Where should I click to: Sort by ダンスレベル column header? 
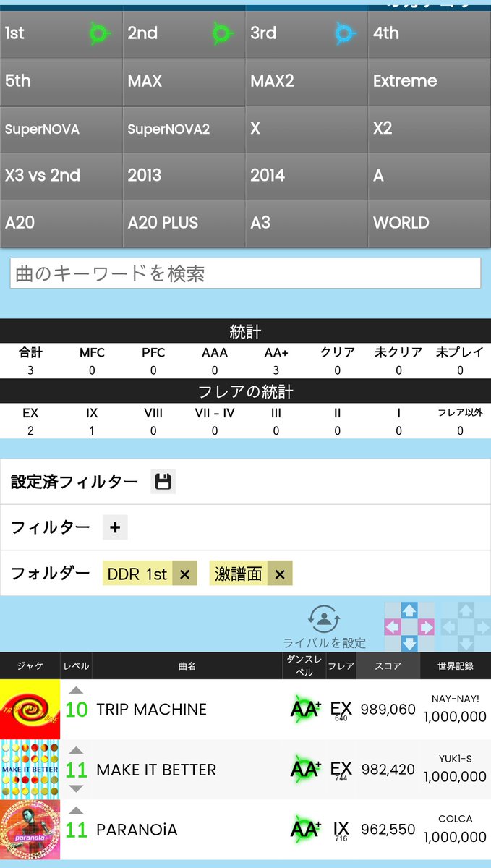(x=304, y=665)
